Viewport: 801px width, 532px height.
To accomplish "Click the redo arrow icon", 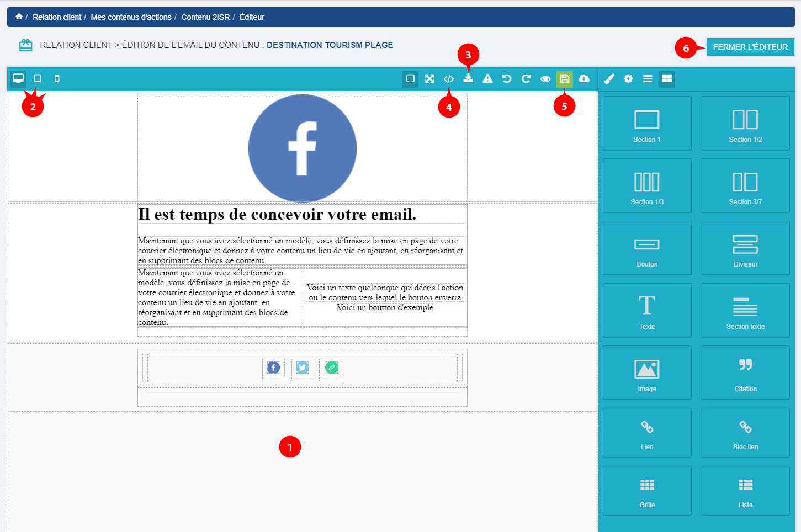I will 526,79.
